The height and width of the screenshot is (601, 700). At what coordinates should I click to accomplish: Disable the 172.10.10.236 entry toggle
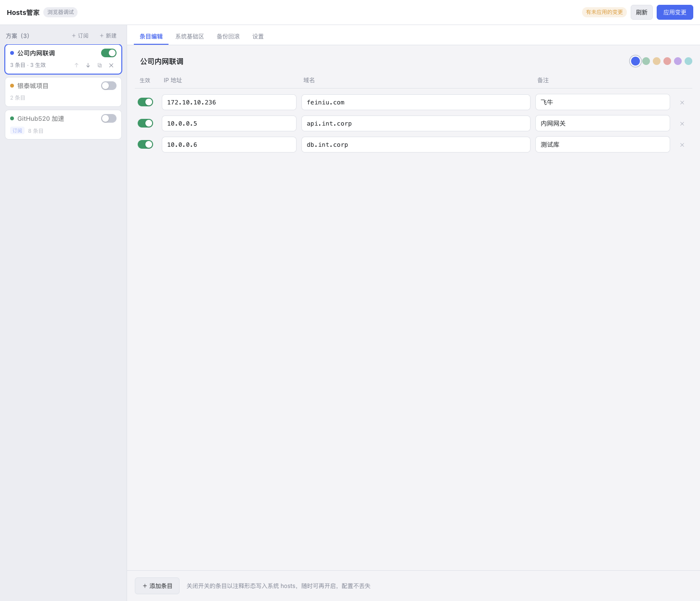point(145,102)
